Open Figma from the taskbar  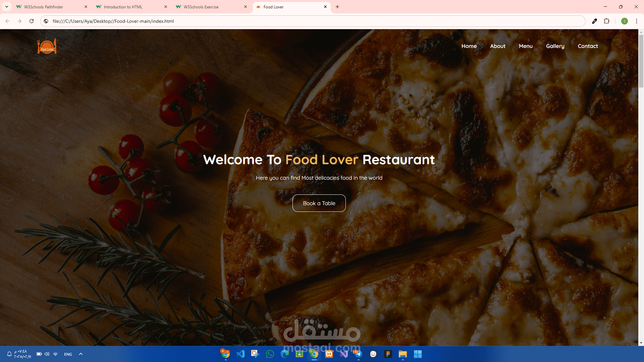[388, 354]
